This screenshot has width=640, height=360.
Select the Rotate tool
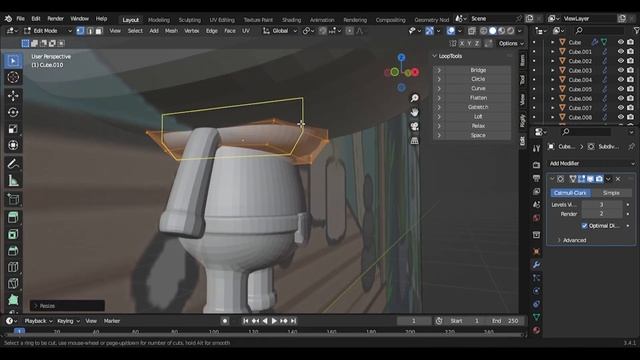[x=13, y=112]
